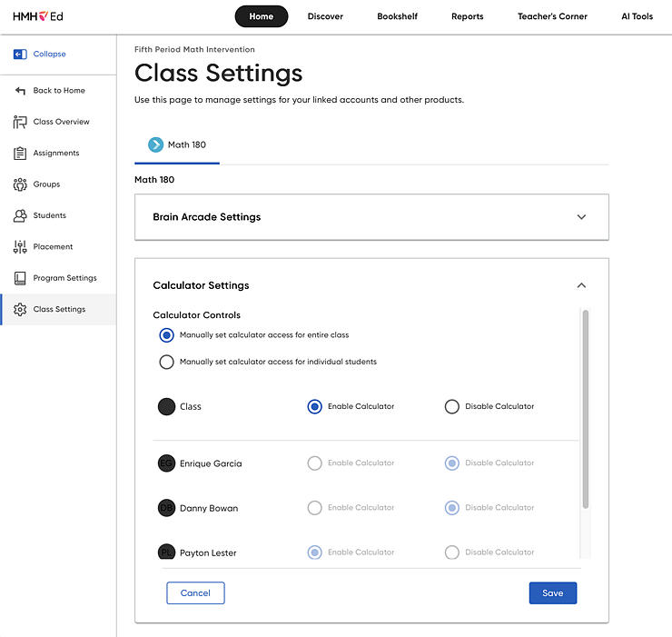This screenshot has height=637, width=672.
Task: Open the Discover menu
Action: tap(325, 16)
